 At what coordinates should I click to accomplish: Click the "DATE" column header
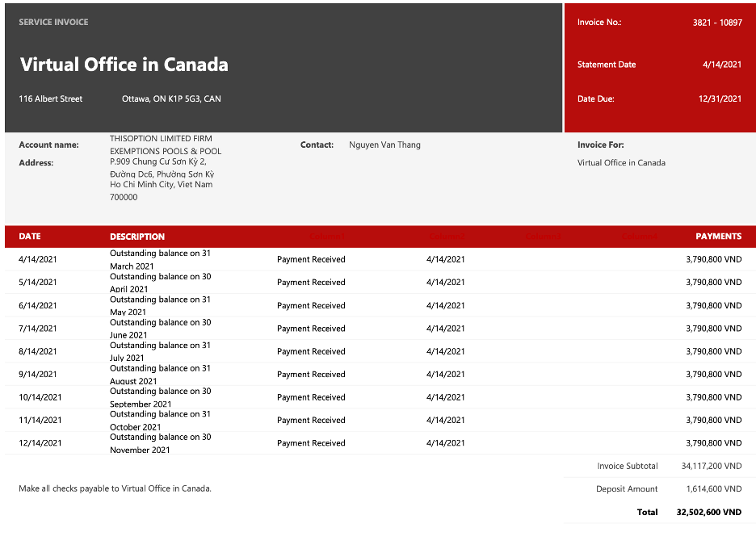pyautogui.click(x=30, y=237)
